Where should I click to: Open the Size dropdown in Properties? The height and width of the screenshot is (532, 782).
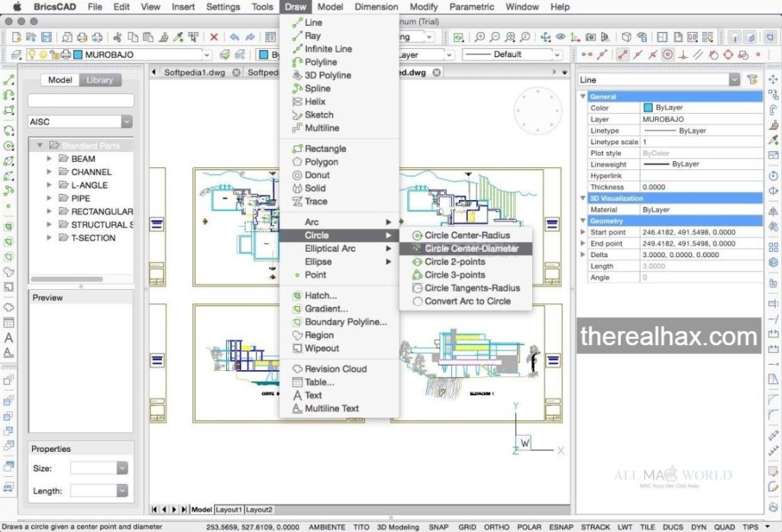click(x=122, y=468)
